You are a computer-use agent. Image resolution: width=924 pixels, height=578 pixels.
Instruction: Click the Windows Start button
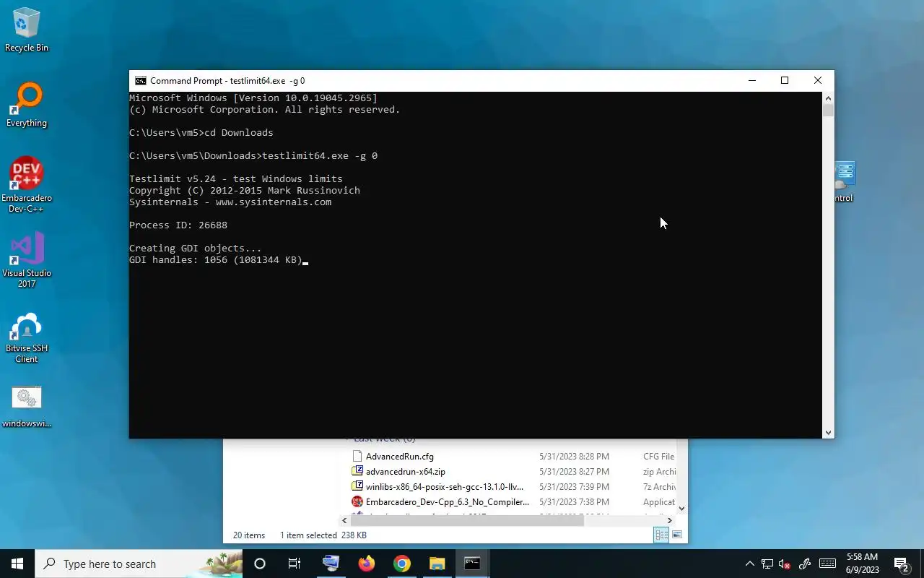coord(17,564)
